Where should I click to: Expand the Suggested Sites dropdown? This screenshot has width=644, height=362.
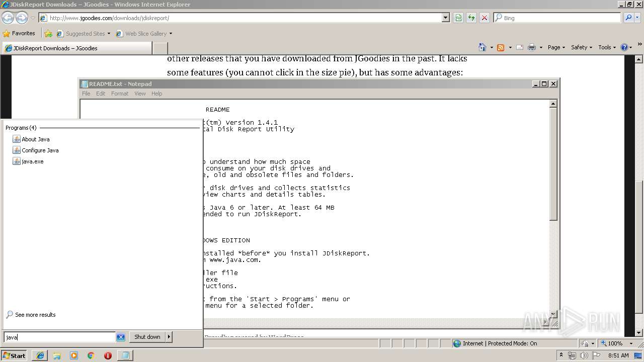tap(109, 34)
